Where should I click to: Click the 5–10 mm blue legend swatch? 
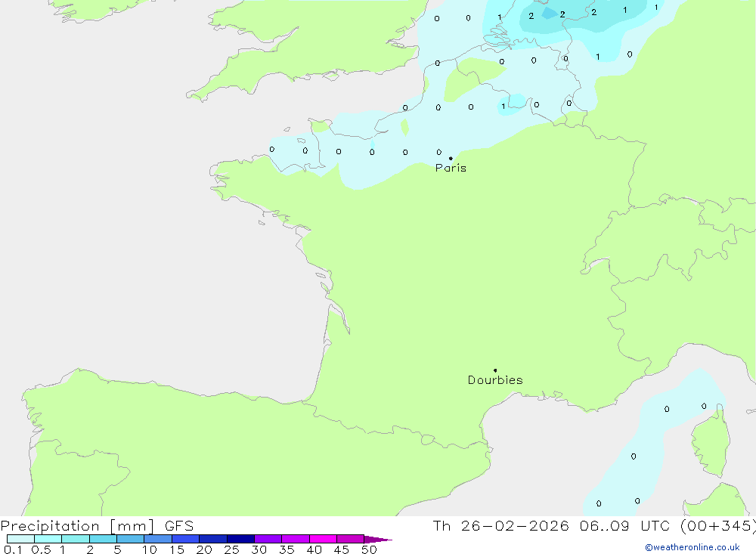click(130, 539)
